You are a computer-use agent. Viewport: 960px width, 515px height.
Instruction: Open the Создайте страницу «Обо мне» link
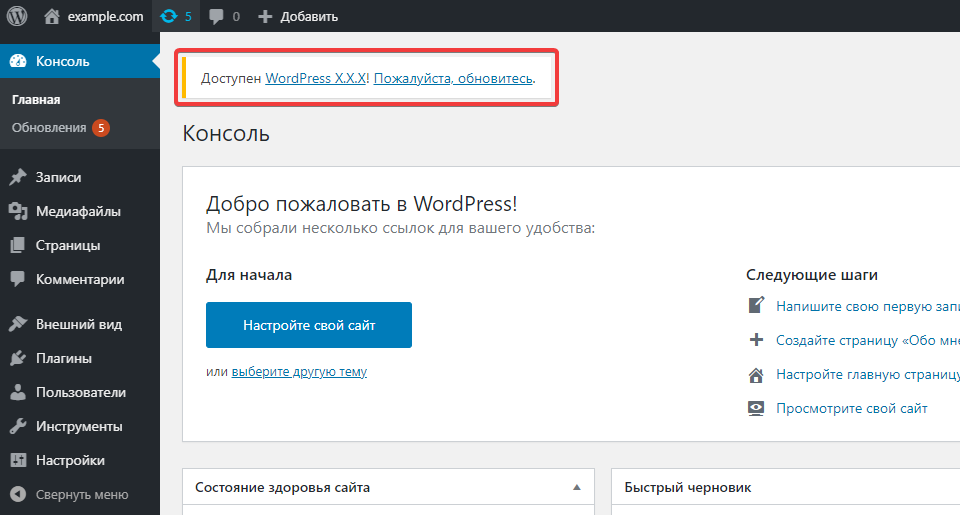(868, 340)
